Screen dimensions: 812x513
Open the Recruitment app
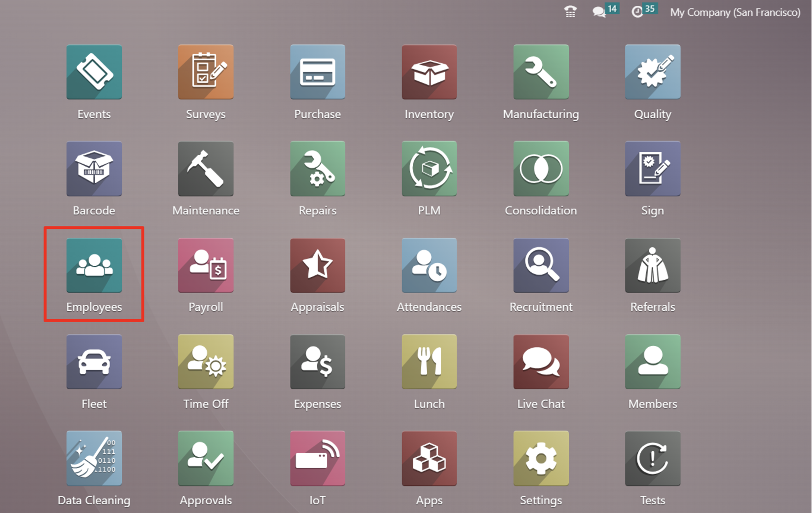[541, 265]
